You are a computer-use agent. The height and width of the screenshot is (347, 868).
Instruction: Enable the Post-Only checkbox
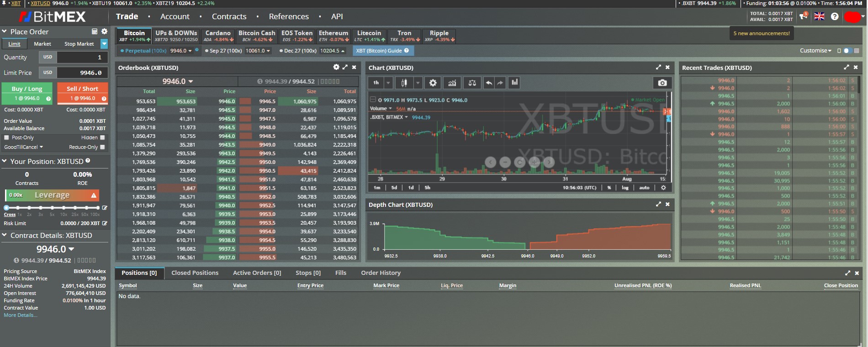[x=6, y=137]
